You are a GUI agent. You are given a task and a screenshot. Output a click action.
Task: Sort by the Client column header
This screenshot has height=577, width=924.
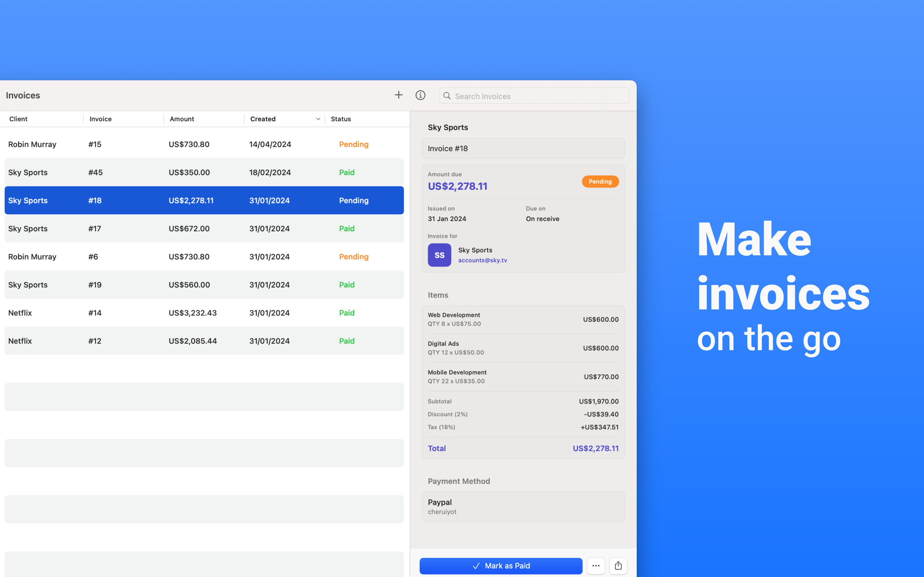tap(18, 119)
